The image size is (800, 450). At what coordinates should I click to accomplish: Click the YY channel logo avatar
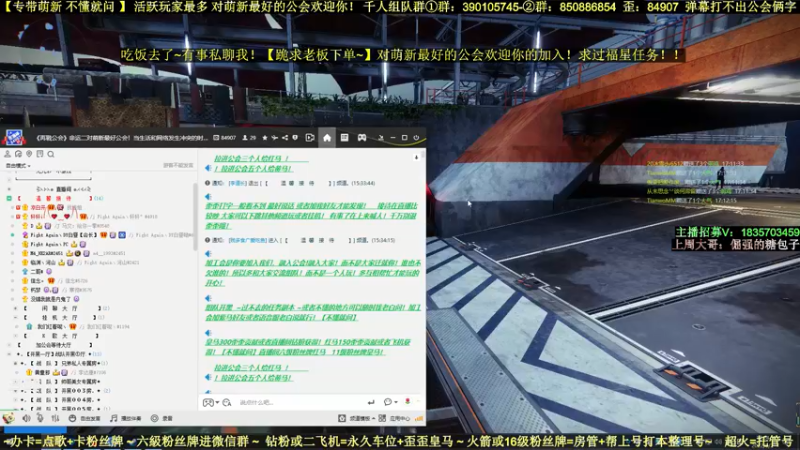point(14,137)
